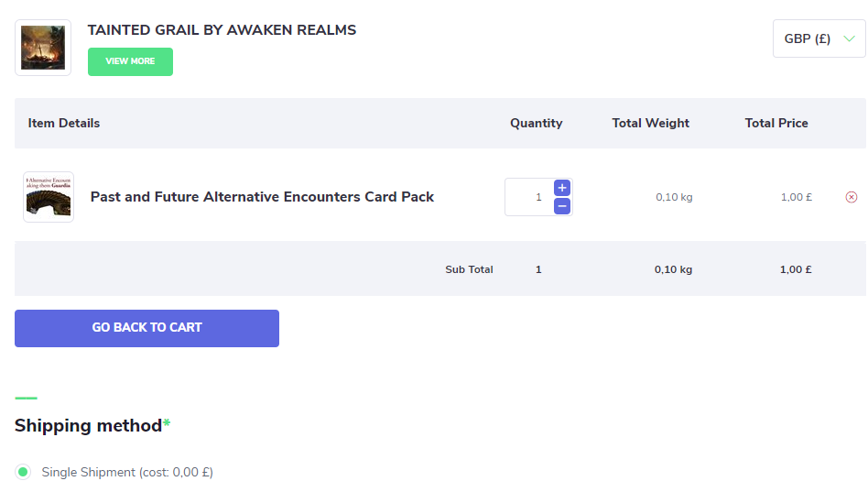Increase quantity with the plus button

click(562, 188)
